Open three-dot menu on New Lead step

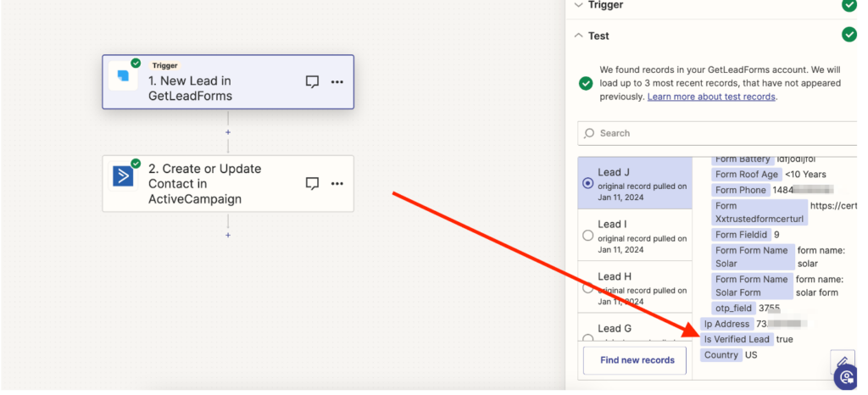click(337, 82)
